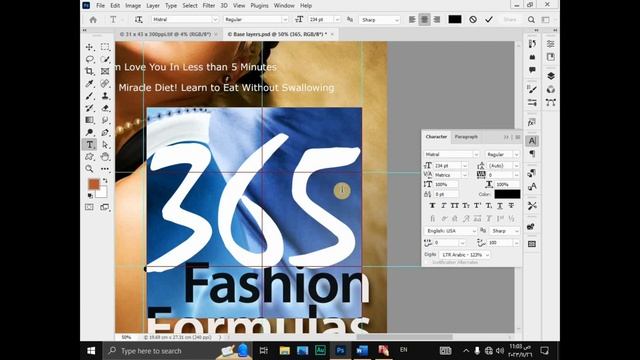Open the Layers panel icon
Viewport: 640px width, 360px height.
pos(551,76)
